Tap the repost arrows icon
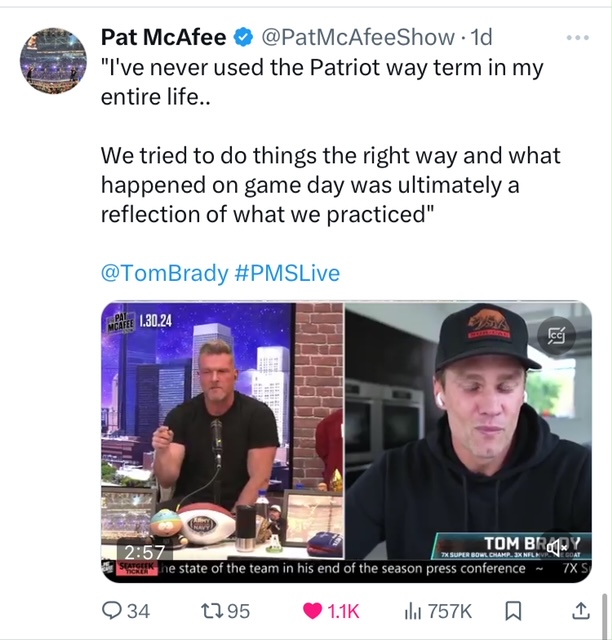 point(212,611)
